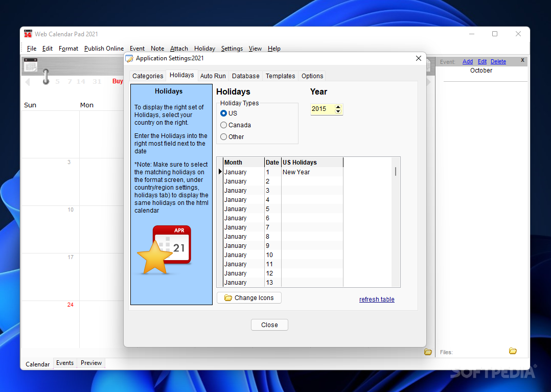Screen dimensions: 551x392
Task: Click the Delete event link
Action: pos(498,61)
